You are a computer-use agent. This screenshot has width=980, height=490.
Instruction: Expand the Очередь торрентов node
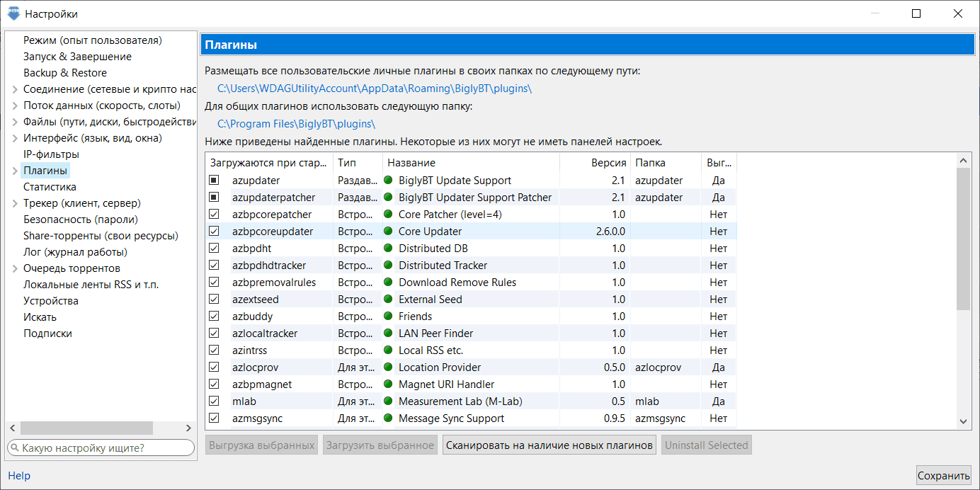coord(16,268)
